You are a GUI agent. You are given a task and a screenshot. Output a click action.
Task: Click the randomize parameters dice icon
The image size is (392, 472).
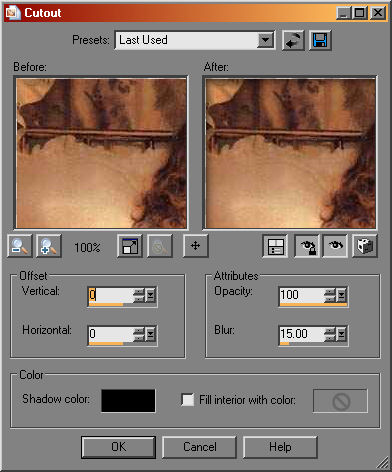[365, 246]
